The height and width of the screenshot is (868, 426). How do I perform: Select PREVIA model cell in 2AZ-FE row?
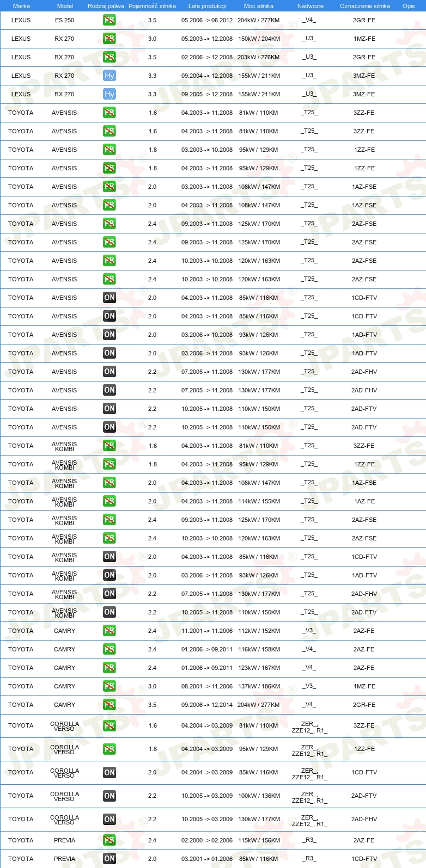64,840
